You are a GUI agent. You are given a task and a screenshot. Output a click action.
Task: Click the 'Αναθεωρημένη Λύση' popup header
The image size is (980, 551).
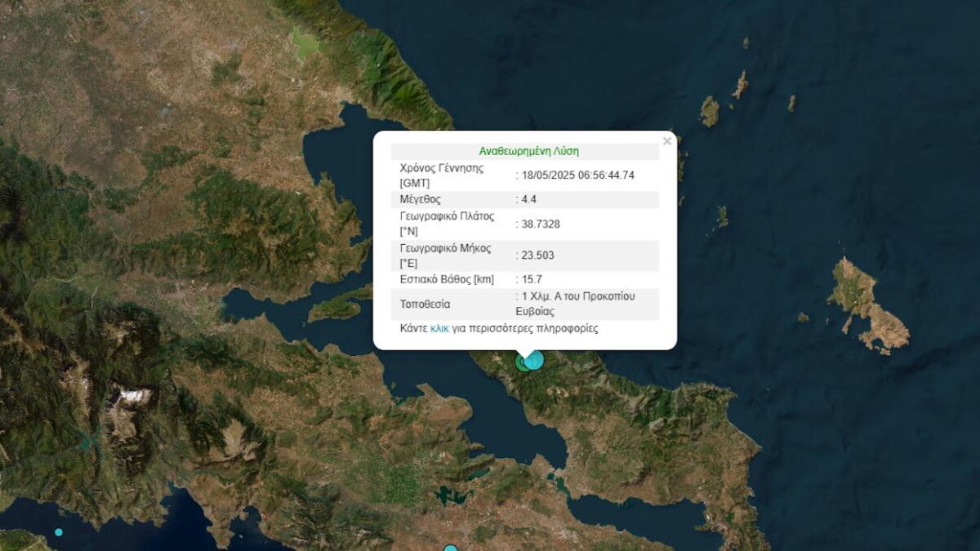pyautogui.click(x=528, y=151)
